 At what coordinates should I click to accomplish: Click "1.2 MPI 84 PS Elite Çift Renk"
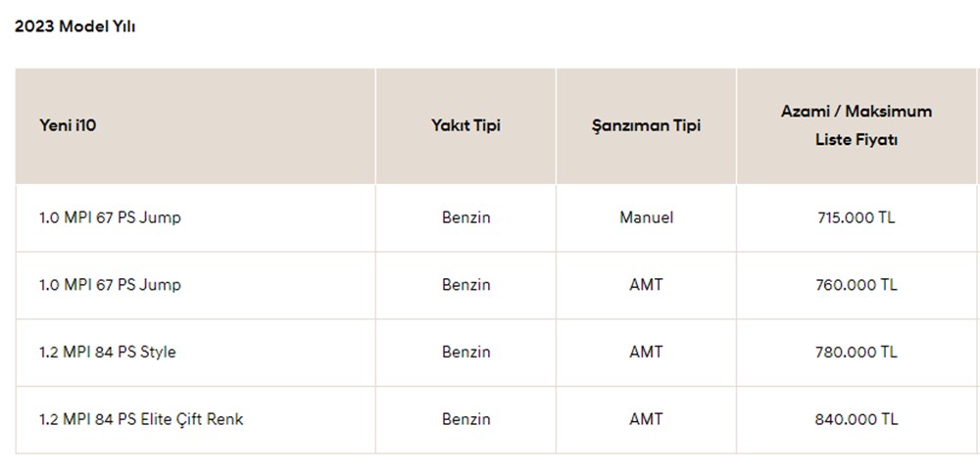pyautogui.click(x=141, y=419)
